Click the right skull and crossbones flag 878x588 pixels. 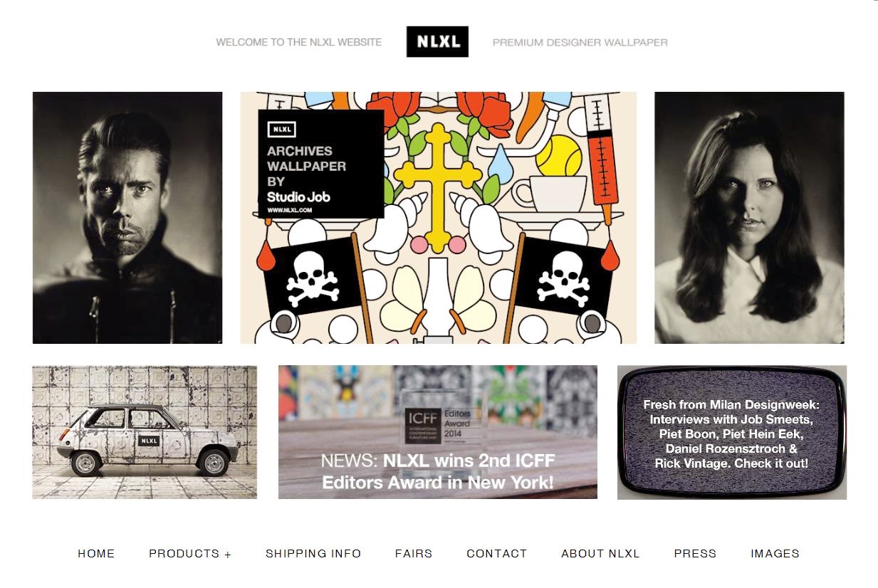click(x=564, y=278)
